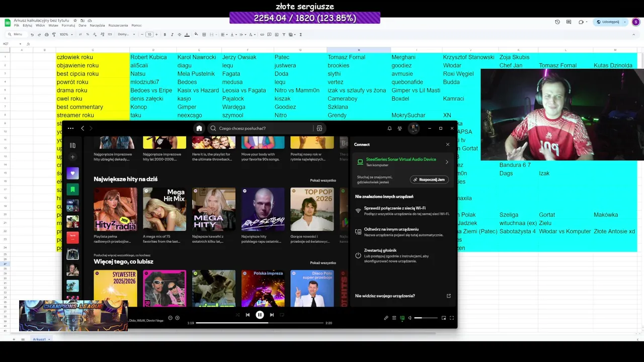Toggle lyrics microphone icon in player bar

click(386, 318)
